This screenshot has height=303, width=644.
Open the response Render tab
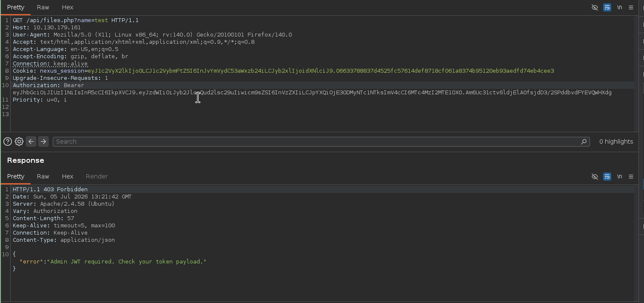pos(97,176)
